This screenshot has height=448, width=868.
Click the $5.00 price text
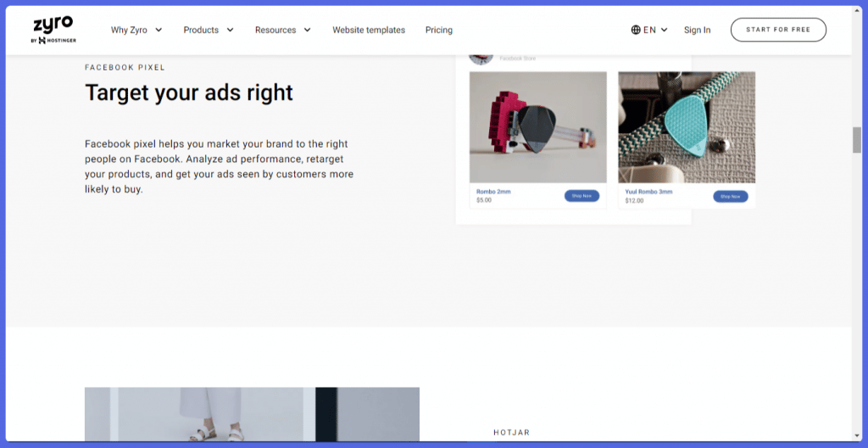click(484, 200)
